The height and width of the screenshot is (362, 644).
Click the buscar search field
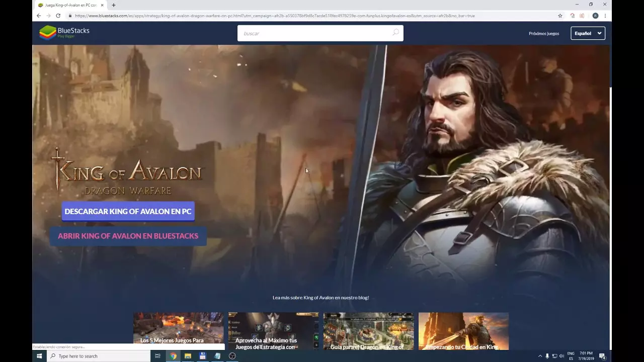click(x=314, y=33)
